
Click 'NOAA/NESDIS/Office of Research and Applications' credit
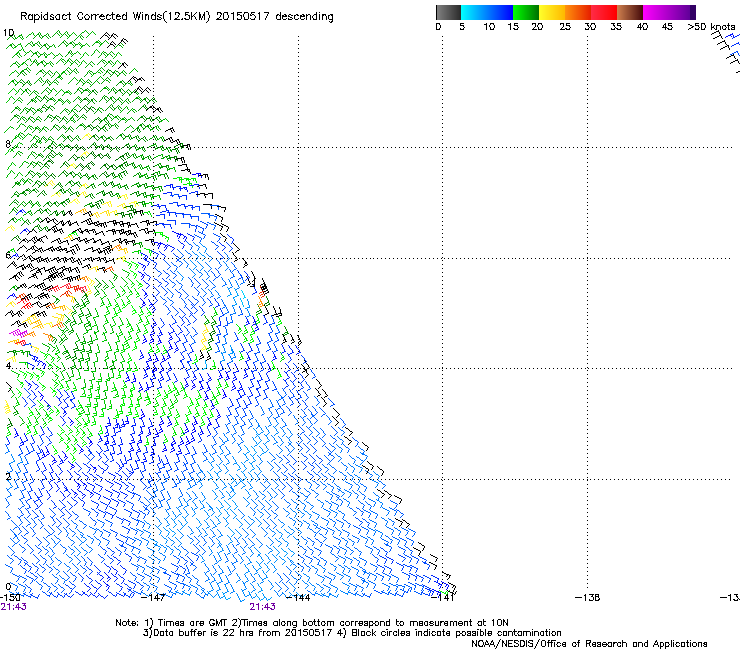click(x=589, y=644)
